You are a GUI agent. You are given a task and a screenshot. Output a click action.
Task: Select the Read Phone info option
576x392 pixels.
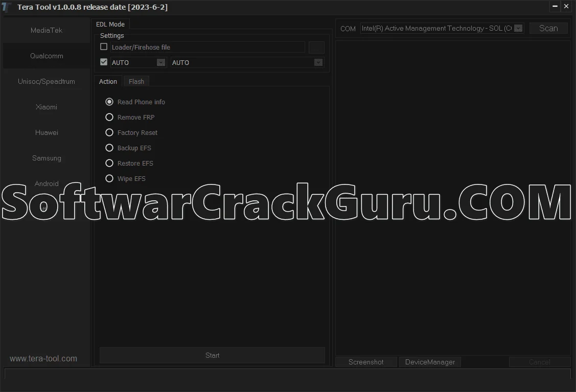coord(135,102)
